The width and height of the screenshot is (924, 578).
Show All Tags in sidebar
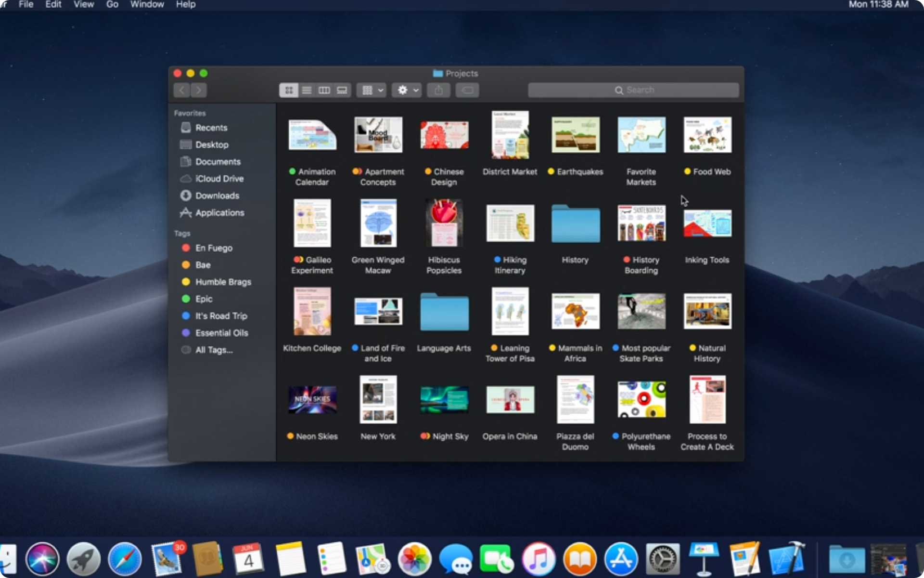click(x=214, y=350)
